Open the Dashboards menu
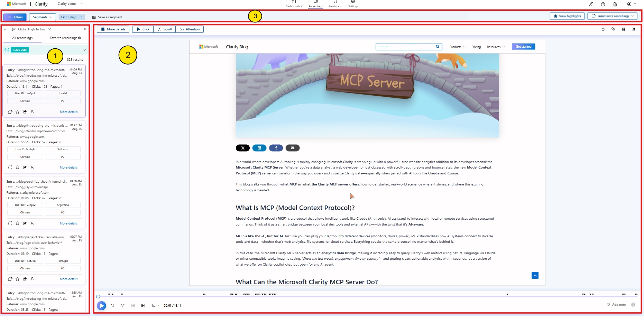 tap(294, 4)
